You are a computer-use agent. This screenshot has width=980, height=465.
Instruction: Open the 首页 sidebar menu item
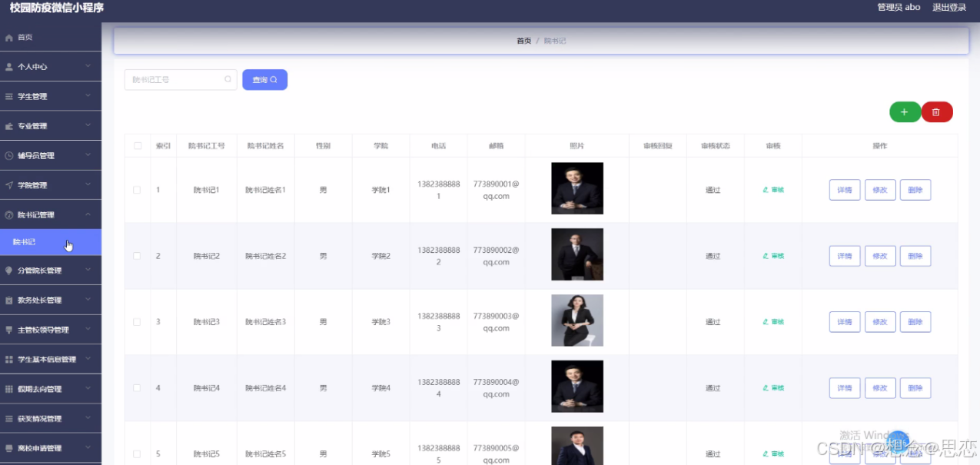(51, 37)
